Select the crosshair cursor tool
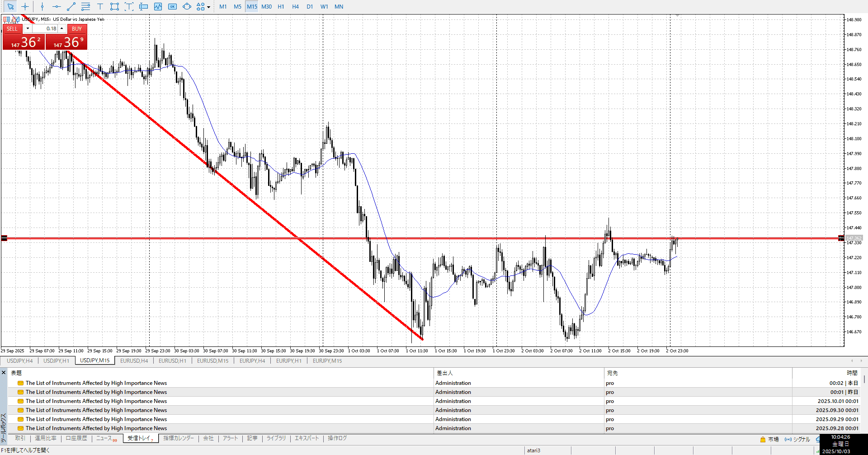Screen dimensions: 868x455 click(25, 7)
